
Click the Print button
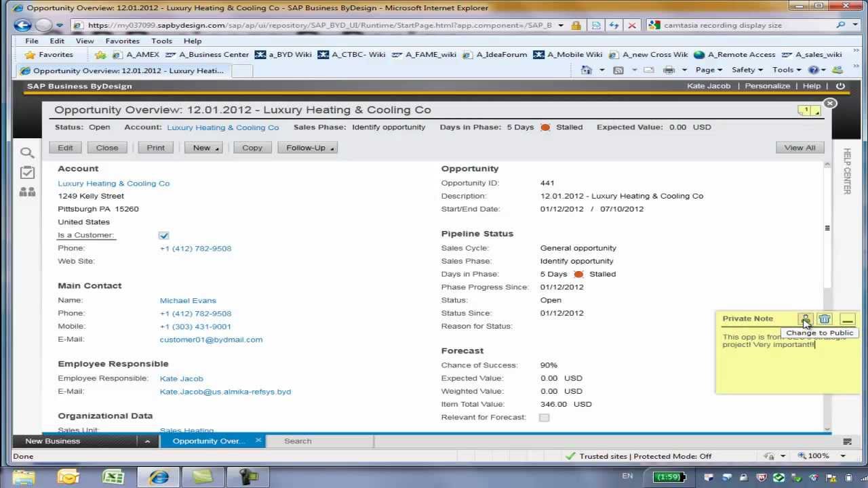(156, 148)
